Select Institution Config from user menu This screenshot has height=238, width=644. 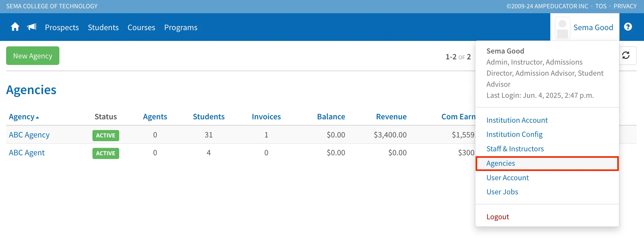click(x=514, y=134)
